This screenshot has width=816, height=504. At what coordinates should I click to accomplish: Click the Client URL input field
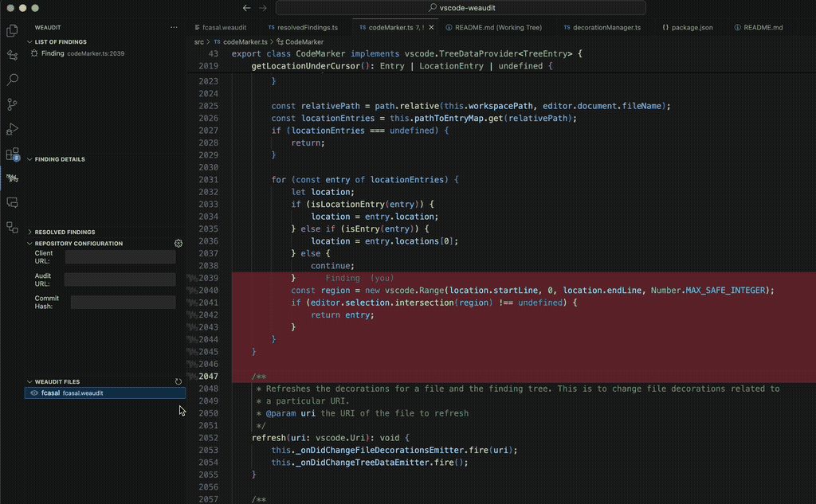pos(120,257)
